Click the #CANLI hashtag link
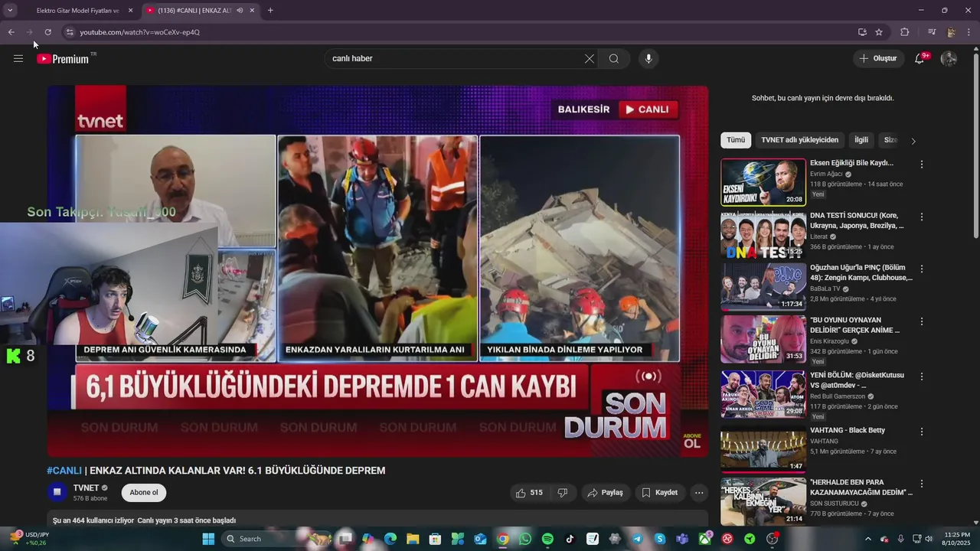 [x=64, y=471]
